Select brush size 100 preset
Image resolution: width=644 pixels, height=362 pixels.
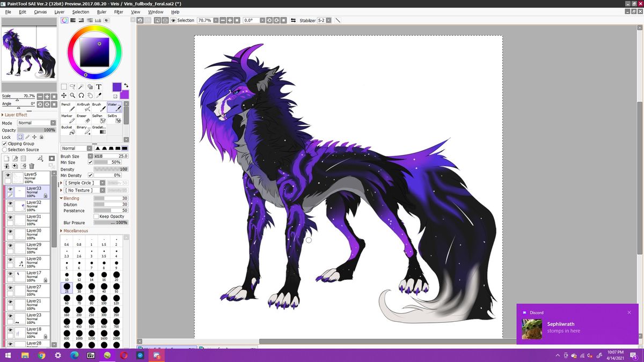coord(104,300)
